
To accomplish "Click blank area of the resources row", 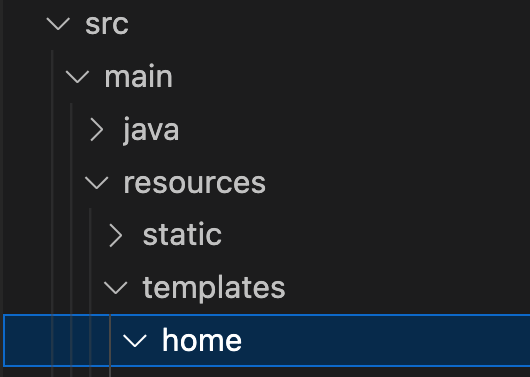I will pyautogui.click(x=399, y=183).
